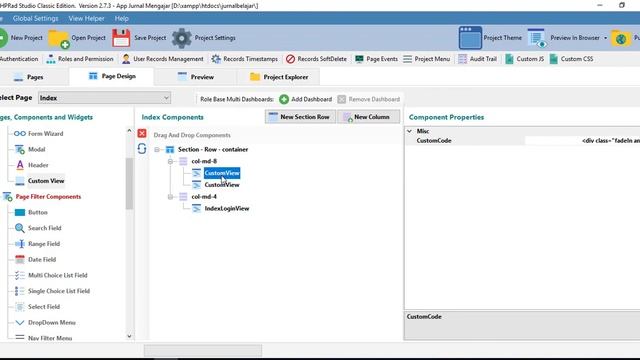This screenshot has height=360, width=640.
Task: Collapse the col-md-8 tree node
Action: coord(171,162)
